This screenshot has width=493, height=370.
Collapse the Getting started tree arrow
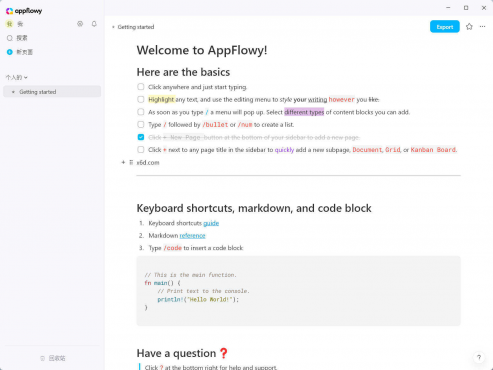13,92
